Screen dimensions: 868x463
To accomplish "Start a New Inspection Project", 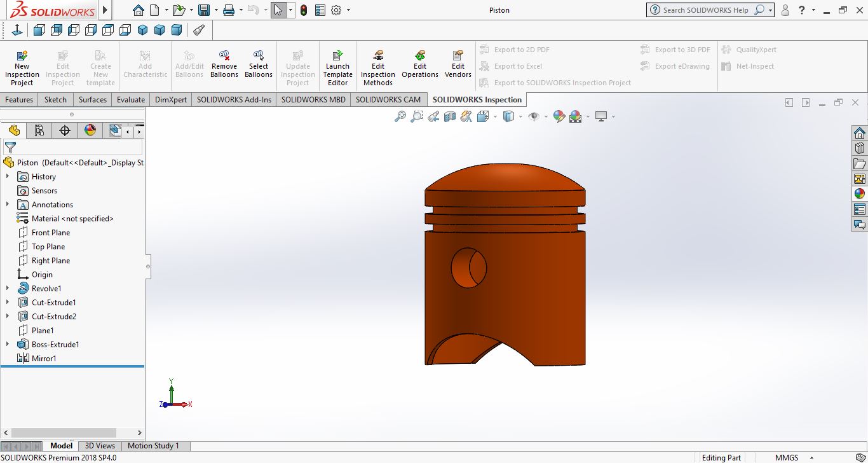I will tap(22, 68).
